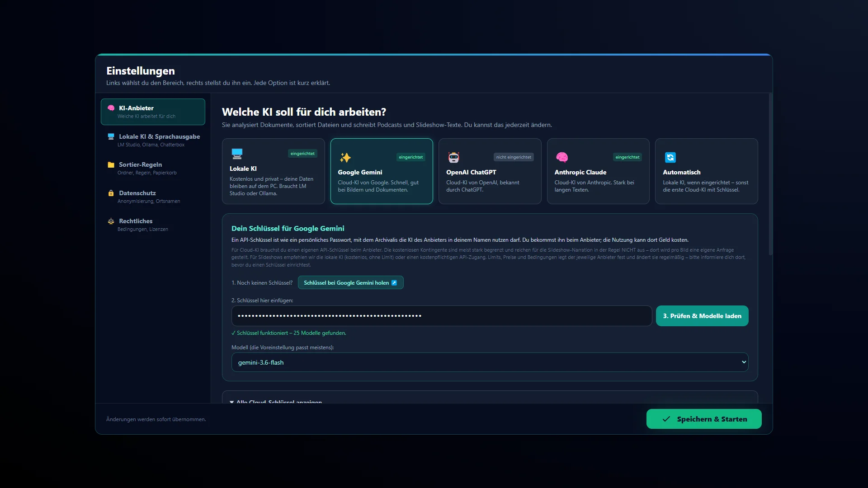Open the Sortier-Regeln settings section

click(153, 168)
